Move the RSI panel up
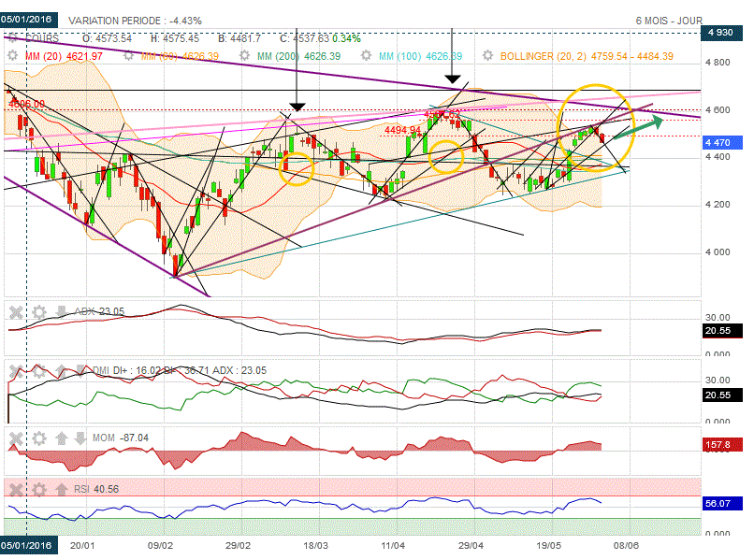The image size is (754, 560). coord(61,490)
